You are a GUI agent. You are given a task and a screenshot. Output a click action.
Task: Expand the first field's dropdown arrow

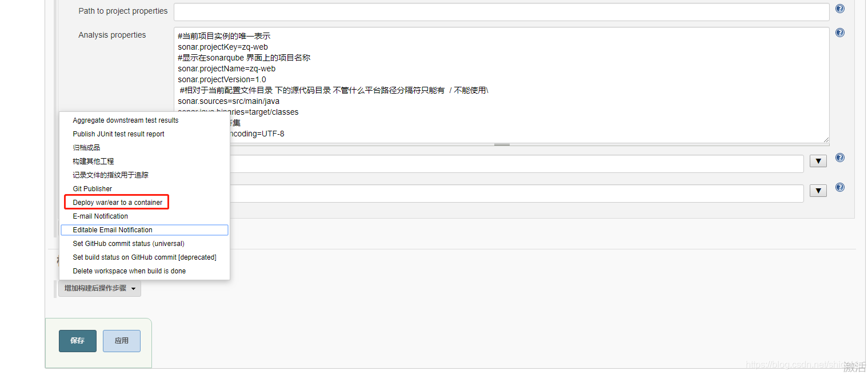pos(818,161)
